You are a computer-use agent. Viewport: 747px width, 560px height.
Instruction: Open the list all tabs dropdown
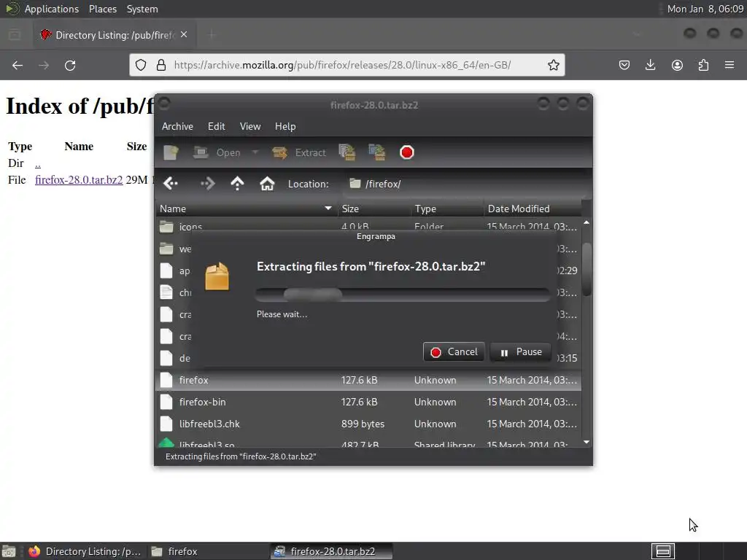pyautogui.click(x=636, y=34)
